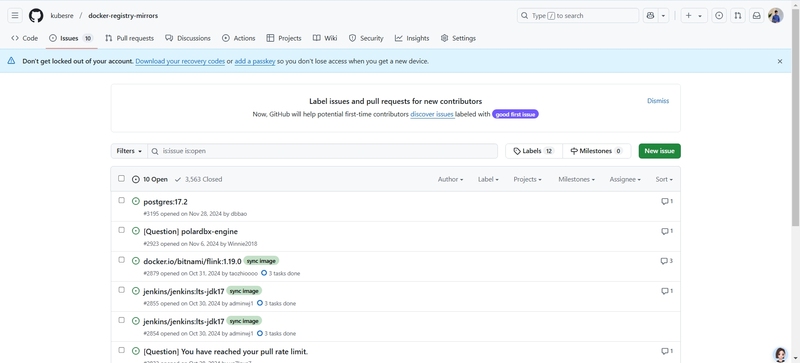Open the hamburger navigation menu
800x363 pixels.
(x=15, y=16)
